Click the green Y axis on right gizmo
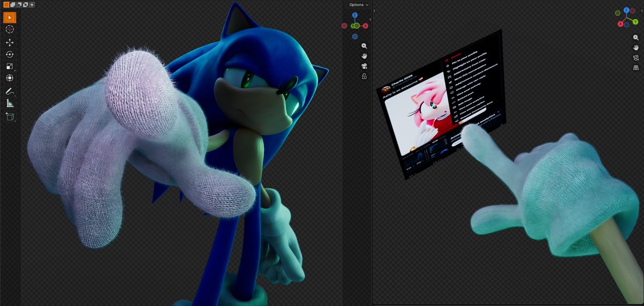Screen dimensions: 644x306 coord(635,21)
